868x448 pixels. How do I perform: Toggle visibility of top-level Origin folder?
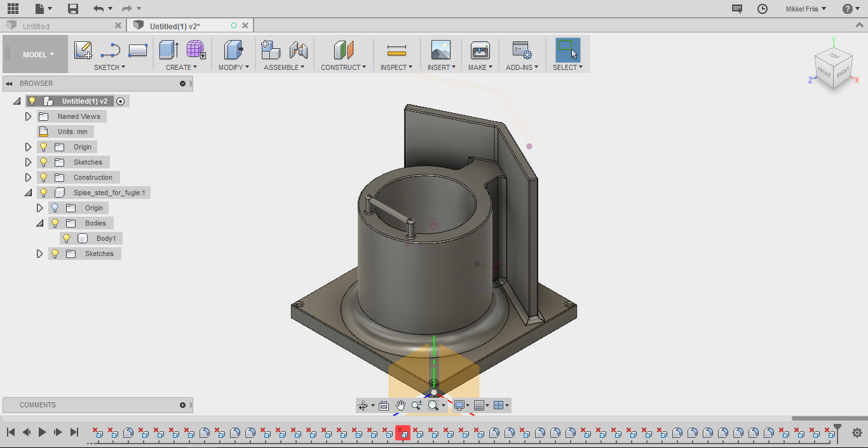[44, 147]
